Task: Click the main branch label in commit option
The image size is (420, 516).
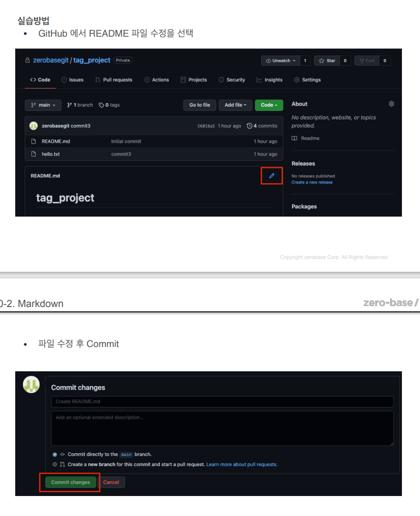Action: (x=126, y=455)
